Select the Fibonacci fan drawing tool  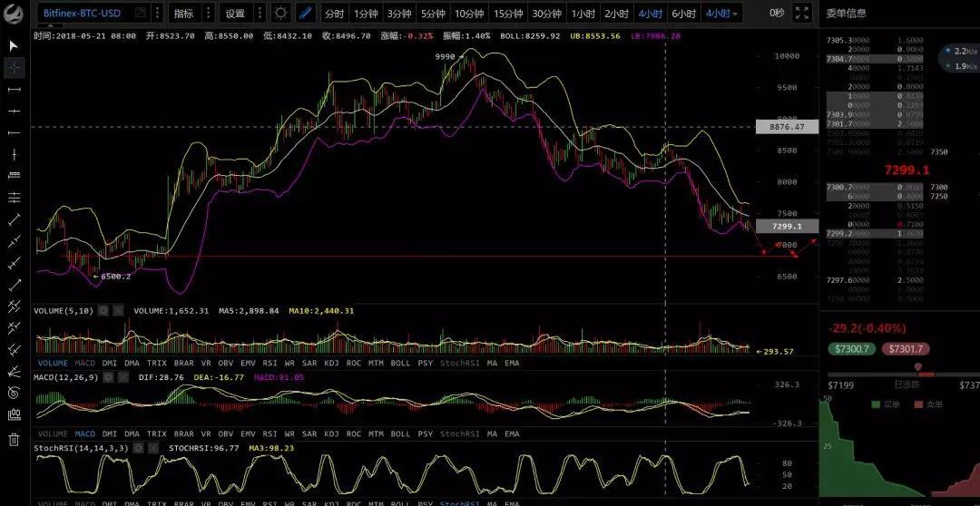click(x=14, y=372)
